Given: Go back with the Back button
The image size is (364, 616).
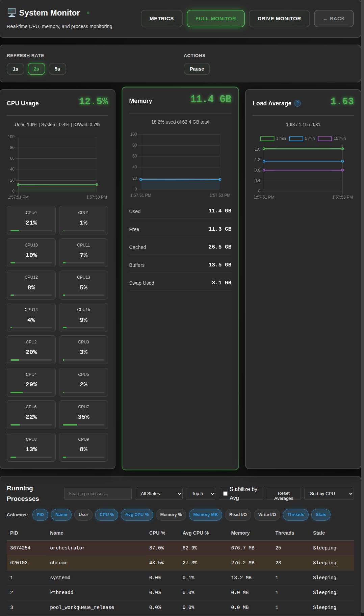Looking at the screenshot, I should tap(334, 19).
